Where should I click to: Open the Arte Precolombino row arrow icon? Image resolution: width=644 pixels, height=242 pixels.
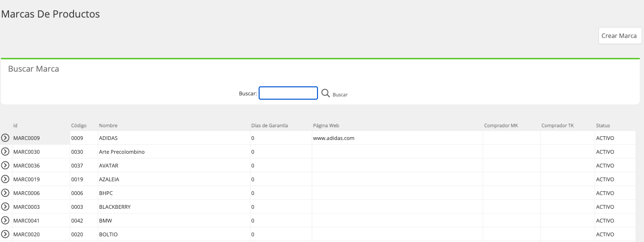(x=6, y=152)
